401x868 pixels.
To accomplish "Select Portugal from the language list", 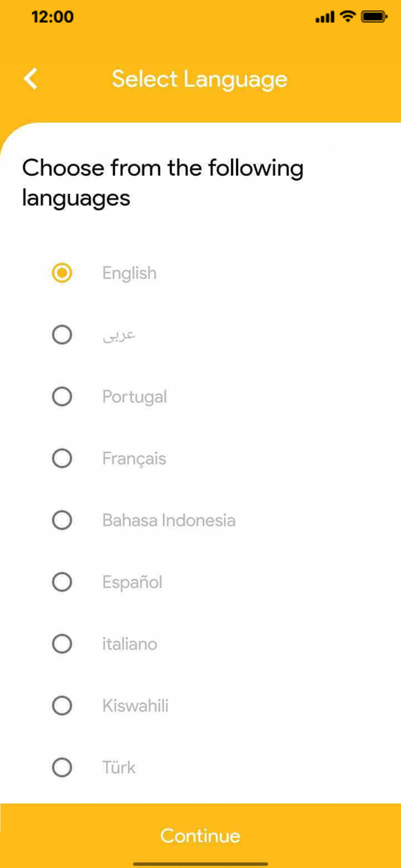I will [x=62, y=397].
